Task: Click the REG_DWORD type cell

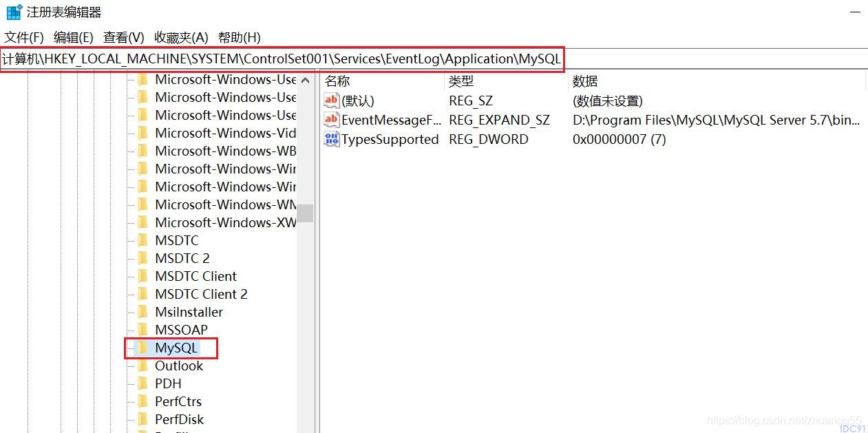Action: point(489,139)
